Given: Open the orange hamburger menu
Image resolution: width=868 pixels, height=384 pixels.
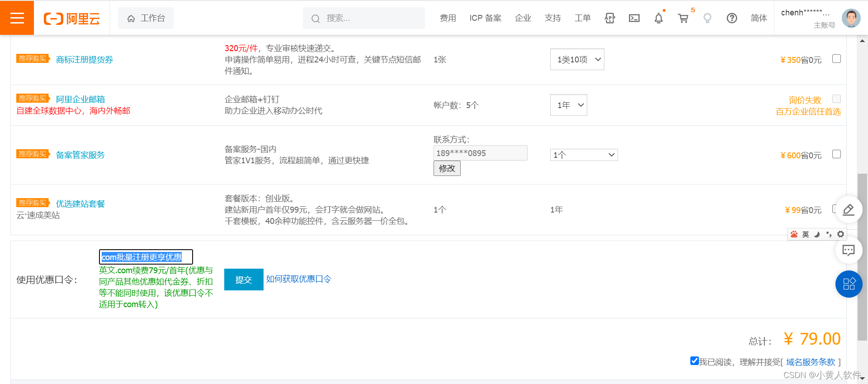Looking at the screenshot, I should click(17, 18).
